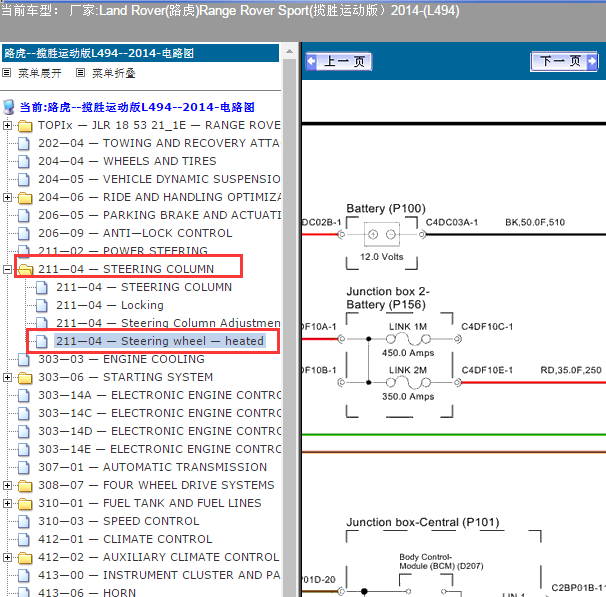Click the computer icon next to 当前 root node

9,107
